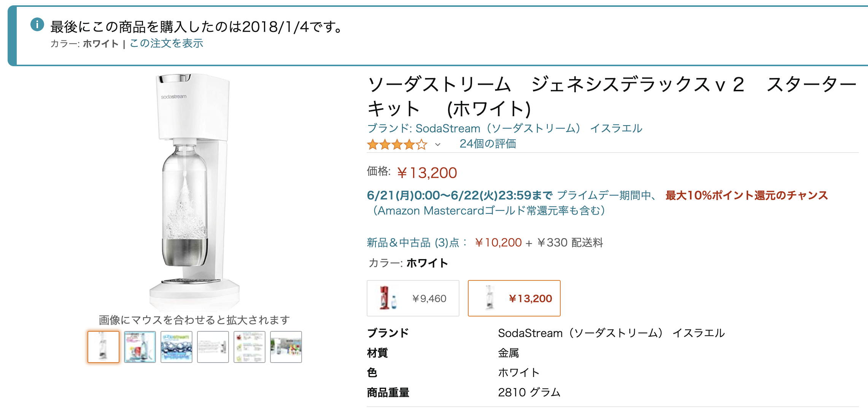Open the この注文を表示 order link

pyautogui.click(x=166, y=43)
